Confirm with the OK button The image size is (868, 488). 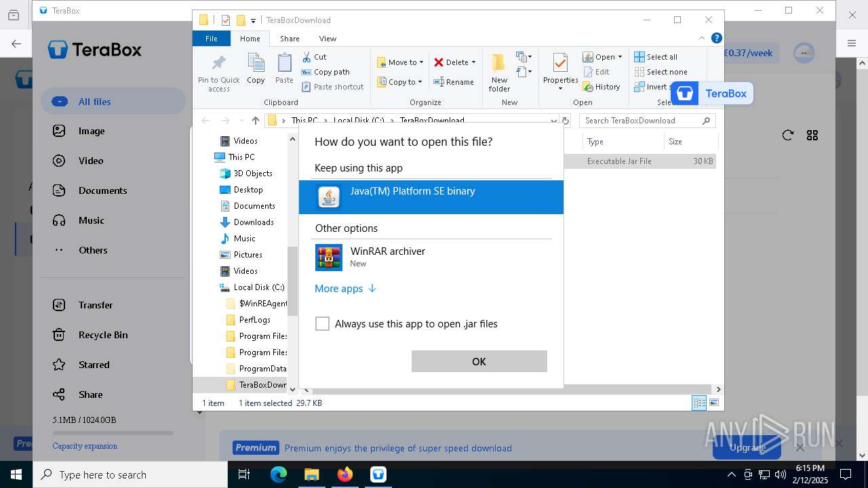coord(479,361)
